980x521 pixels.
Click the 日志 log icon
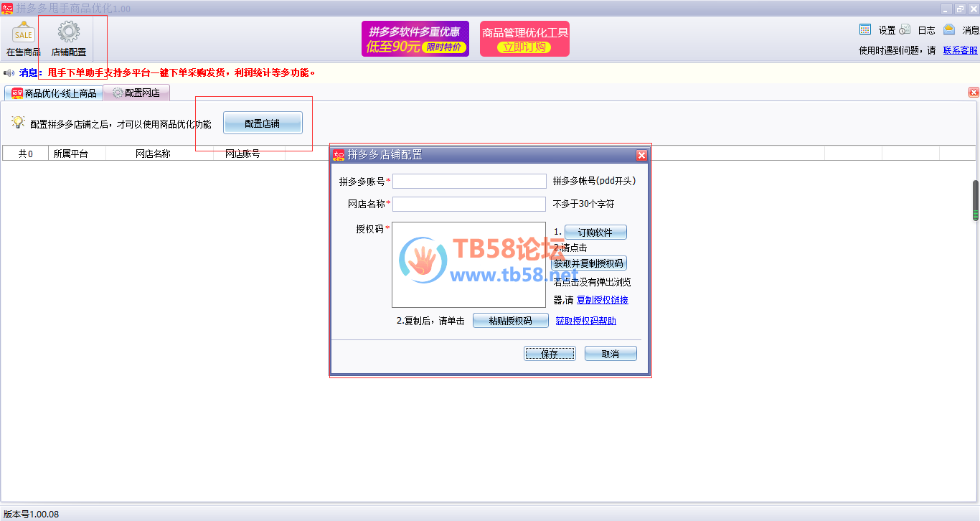[x=905, y=29]
